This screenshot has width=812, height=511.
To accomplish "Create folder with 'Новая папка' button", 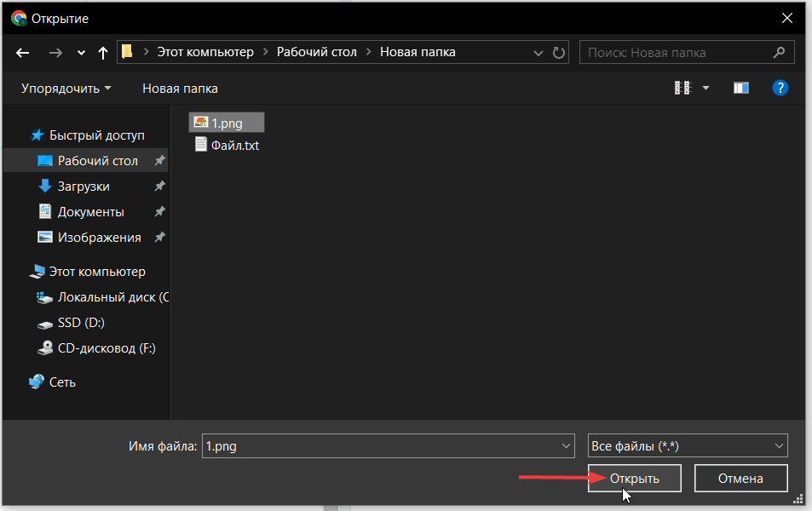I will pyautogui.click(x=180, y=89).
